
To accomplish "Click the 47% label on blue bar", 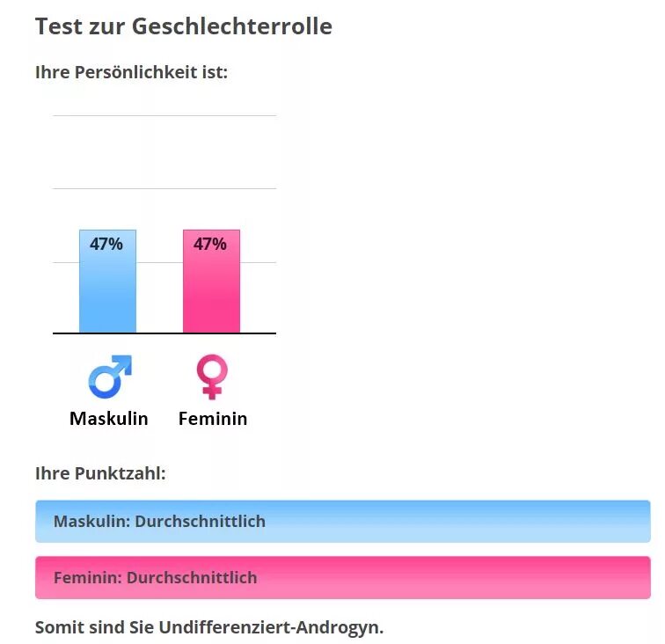I will (x=106, y=244).
